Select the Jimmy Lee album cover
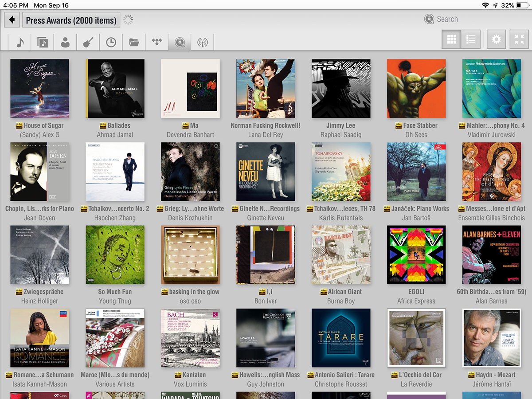The image size is (532, 399). 341,89
